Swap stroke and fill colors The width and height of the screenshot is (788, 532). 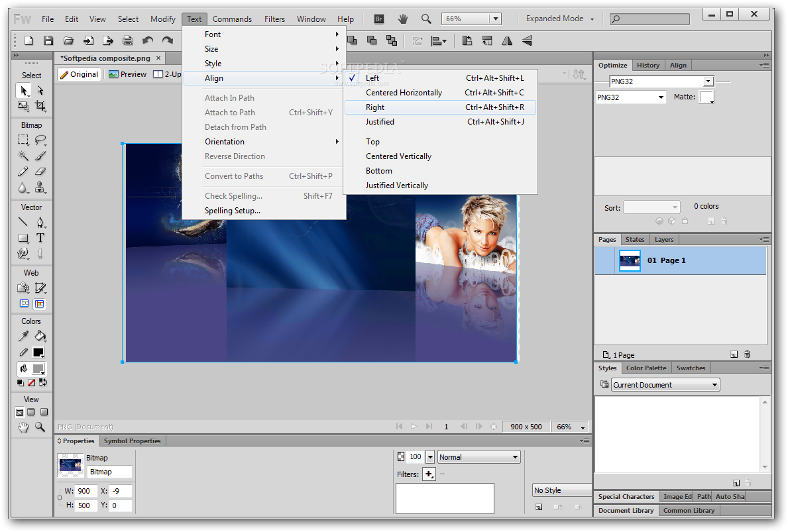(43, 383)
